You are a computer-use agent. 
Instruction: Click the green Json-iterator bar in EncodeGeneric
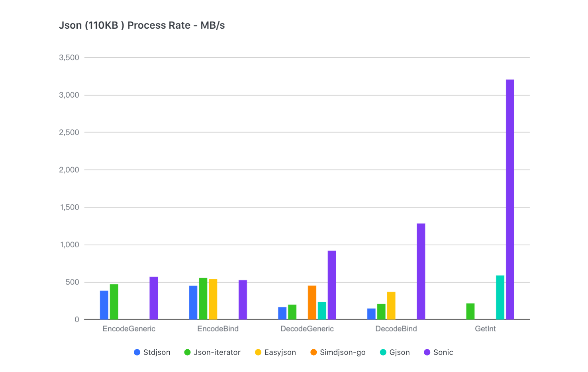click(x=114, y=302)
